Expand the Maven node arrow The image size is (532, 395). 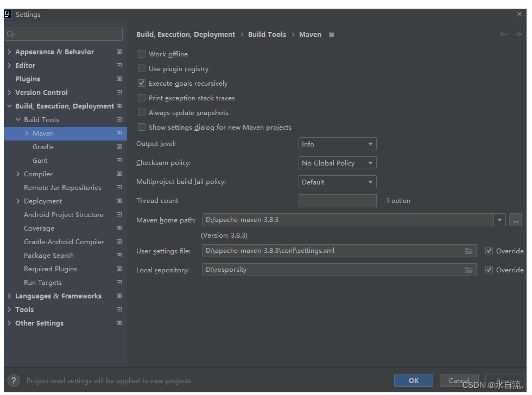[27, 133]
